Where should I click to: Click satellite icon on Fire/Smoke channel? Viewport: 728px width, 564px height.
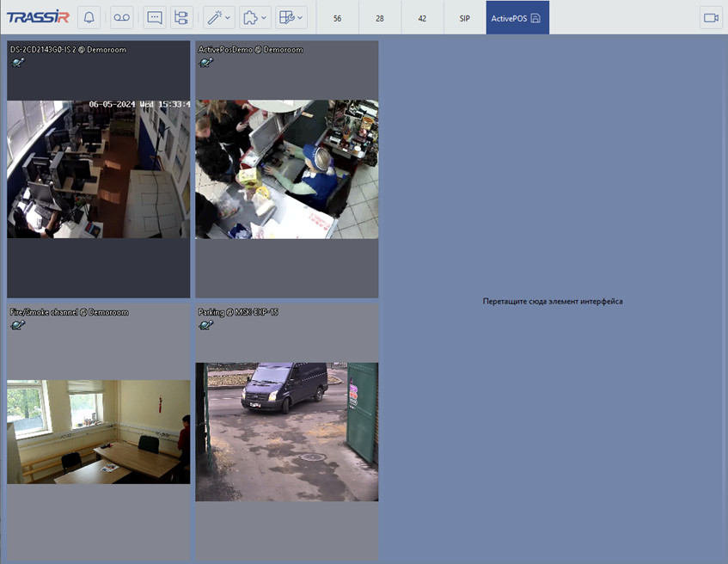pyautogui.click(x=17, y=325)
